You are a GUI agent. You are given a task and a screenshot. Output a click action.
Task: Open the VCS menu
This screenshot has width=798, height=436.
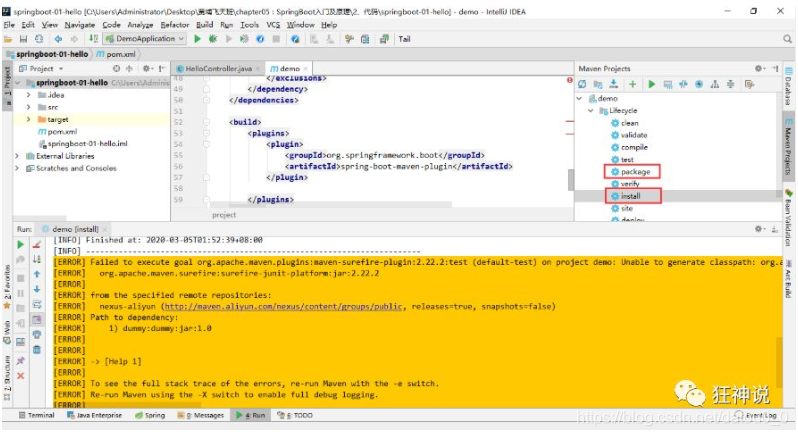[273, 24]
